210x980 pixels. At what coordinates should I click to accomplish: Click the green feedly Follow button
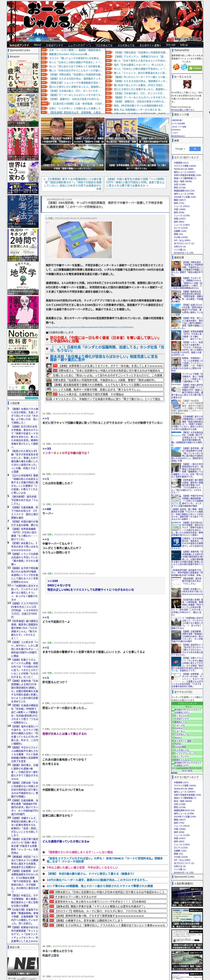tap(195, 68)
